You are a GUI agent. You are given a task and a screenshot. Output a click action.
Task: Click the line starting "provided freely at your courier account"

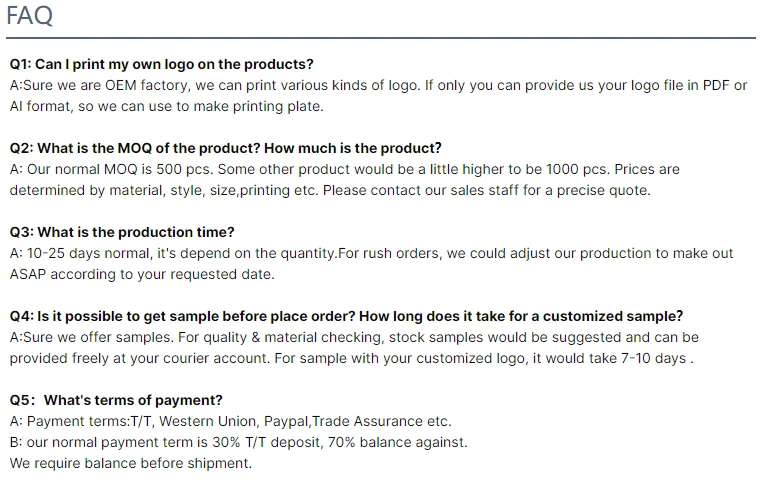(352, 358)
